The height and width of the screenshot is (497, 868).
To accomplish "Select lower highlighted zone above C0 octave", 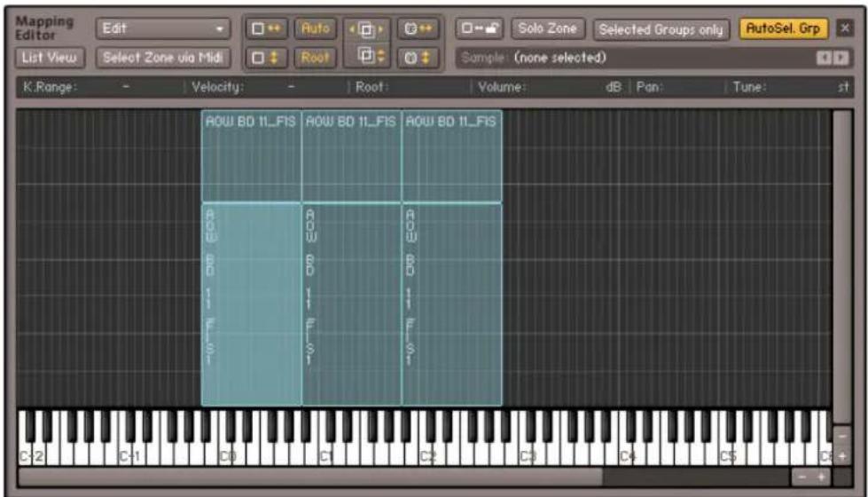I will (251, 304).
